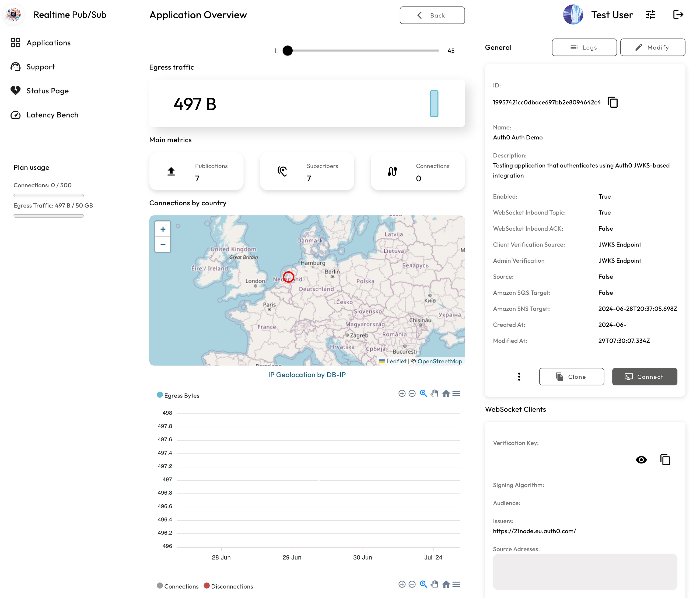Image resolution: width=700 pixels, height=598 pixels.
Task: Click the Back button
Action: pyautogui.click(x=432, y=15)
